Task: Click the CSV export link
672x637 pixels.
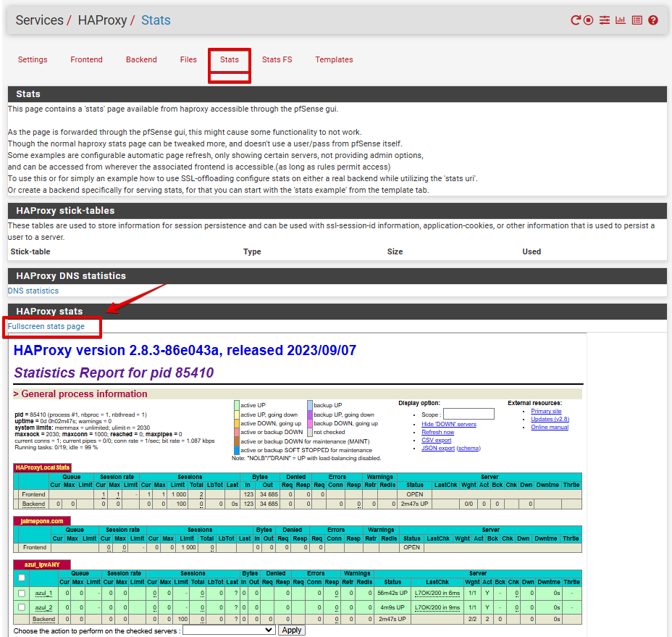Action: [436, 440]
